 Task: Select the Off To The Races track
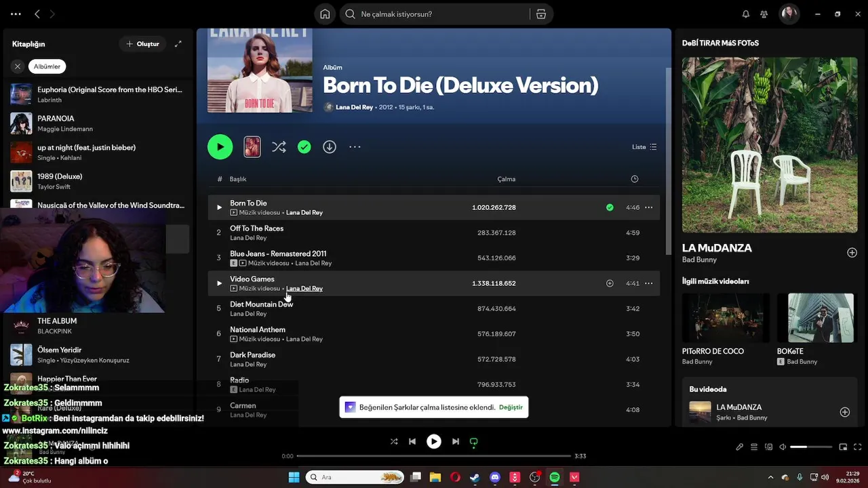coord(434,232)
